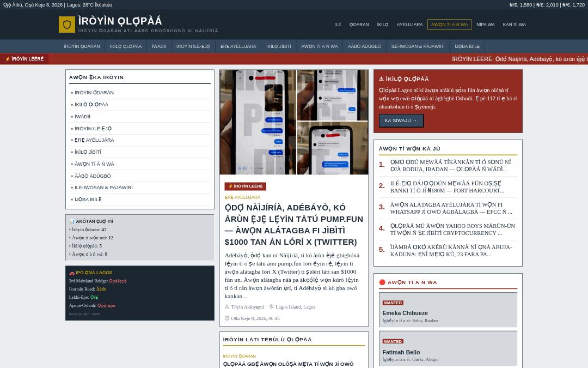Open wanted card for Fatimah Bello
This screenshot has height=368, width=588.
click(x=448, y=349)
